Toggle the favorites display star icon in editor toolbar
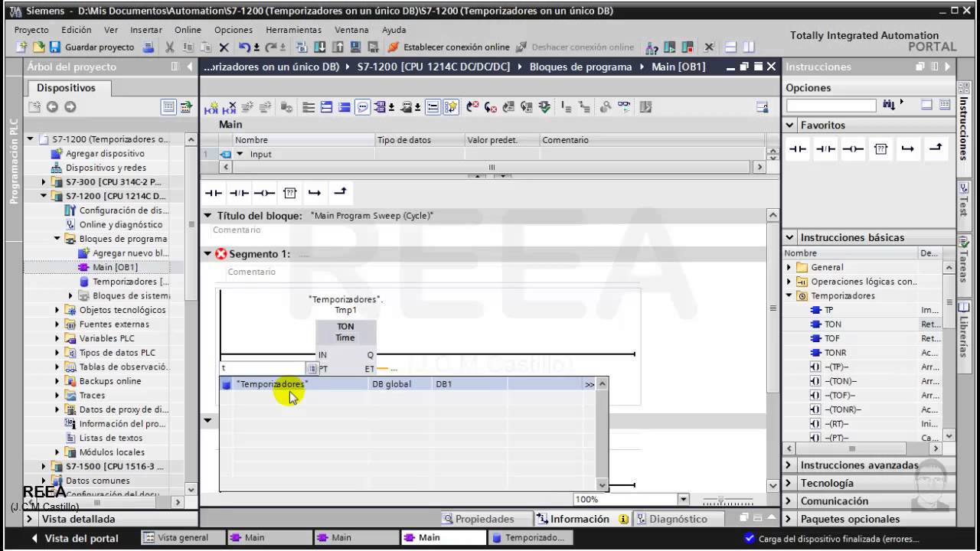980x551 pixels. tap(451, 108)
